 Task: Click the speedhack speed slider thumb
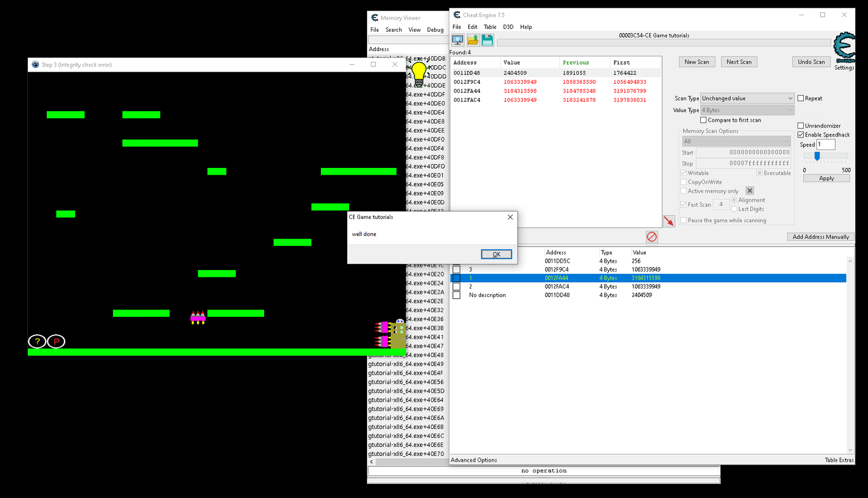pos(817,156)
